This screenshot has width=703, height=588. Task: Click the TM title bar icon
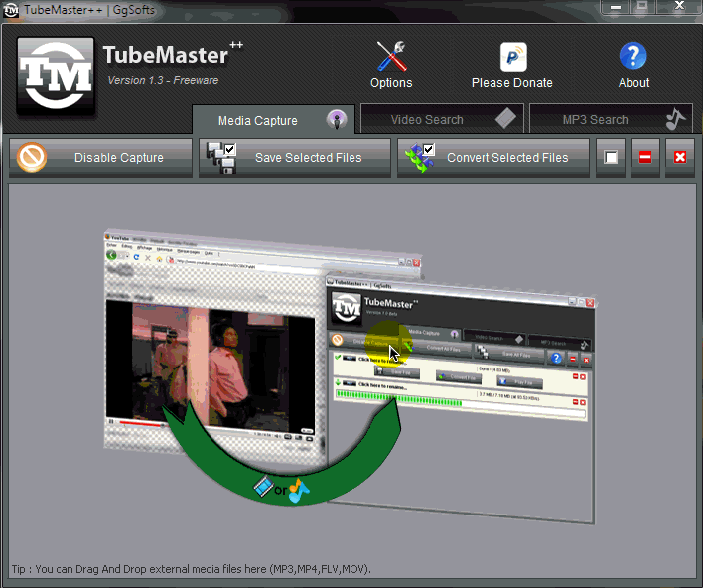(11, 10)
